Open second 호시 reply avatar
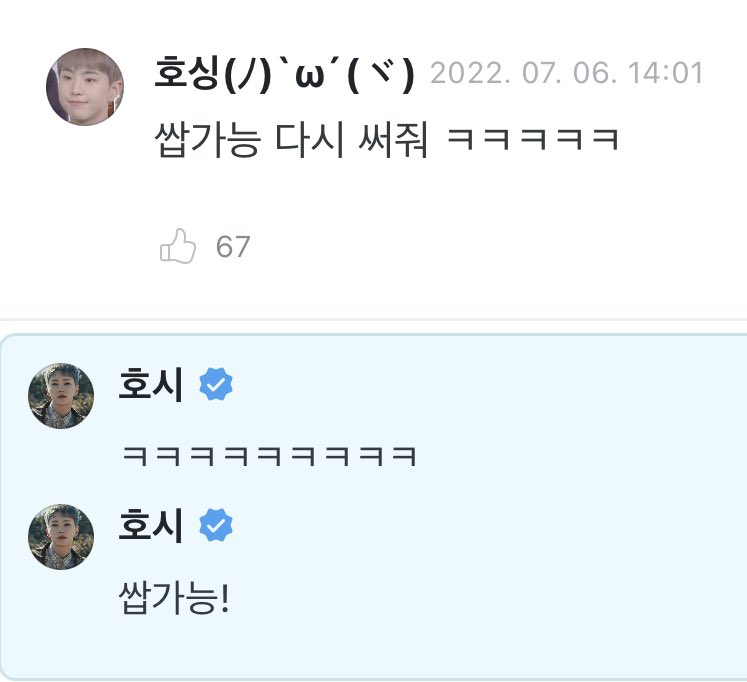Image resolution: width=747 pixels, height=682 pixels. tap(61, 537)
